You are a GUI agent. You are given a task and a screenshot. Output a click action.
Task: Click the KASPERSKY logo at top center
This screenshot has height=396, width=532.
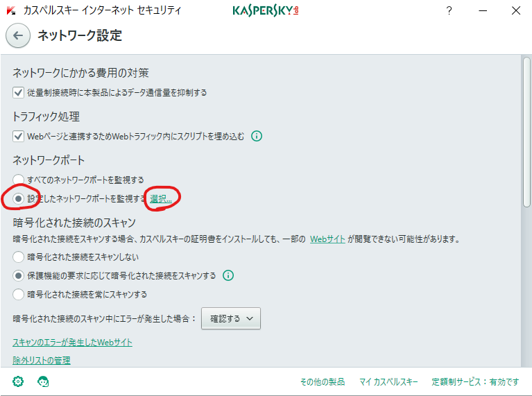point(266,11)
